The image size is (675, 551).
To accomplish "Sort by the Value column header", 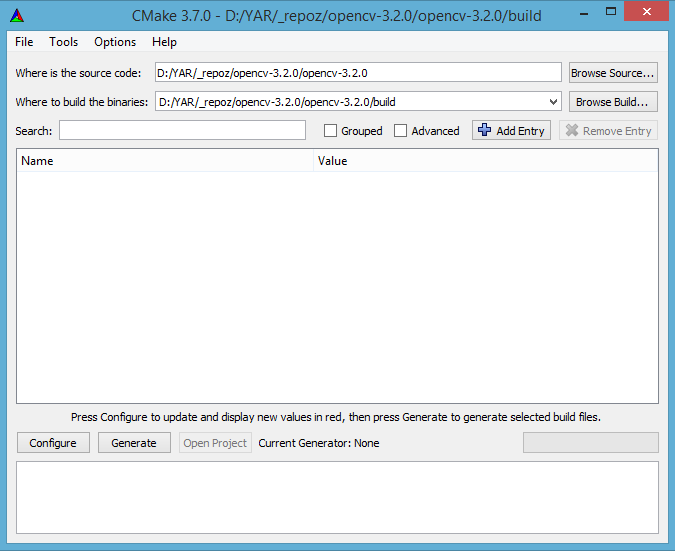I will (x=486, y=161).
